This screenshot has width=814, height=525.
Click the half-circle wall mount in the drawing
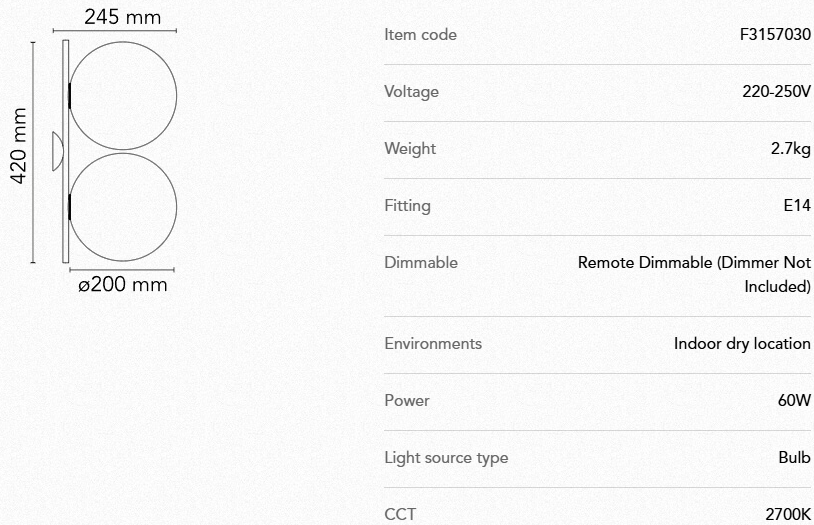pos(57,152)
